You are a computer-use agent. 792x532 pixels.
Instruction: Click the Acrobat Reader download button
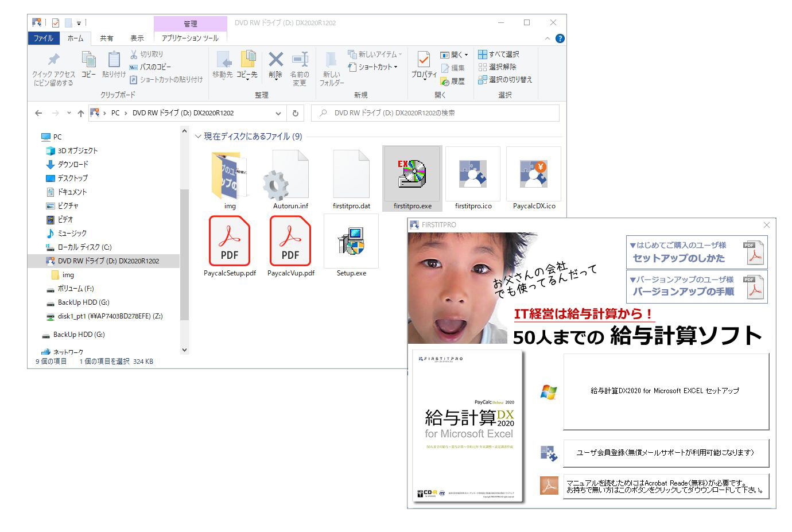666,486
